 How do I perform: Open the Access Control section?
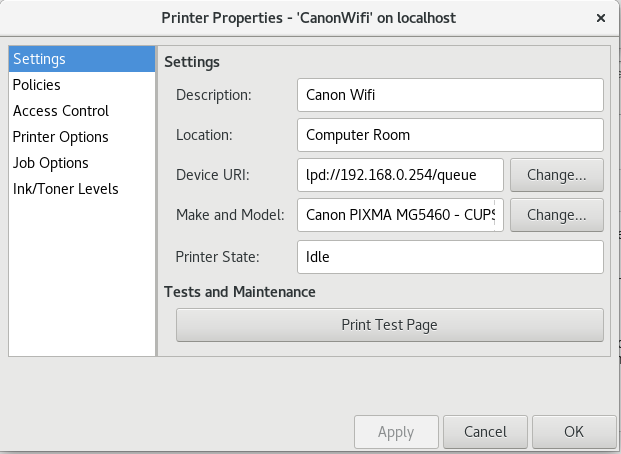tap(82, 111)
